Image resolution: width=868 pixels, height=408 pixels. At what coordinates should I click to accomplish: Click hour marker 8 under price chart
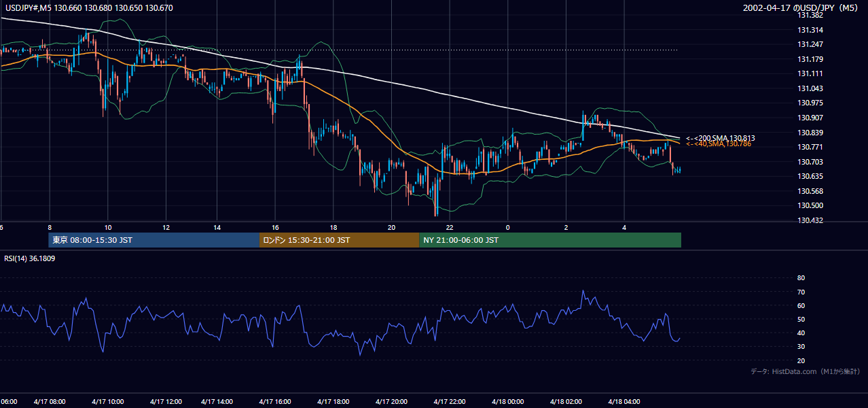coord(50,228)
